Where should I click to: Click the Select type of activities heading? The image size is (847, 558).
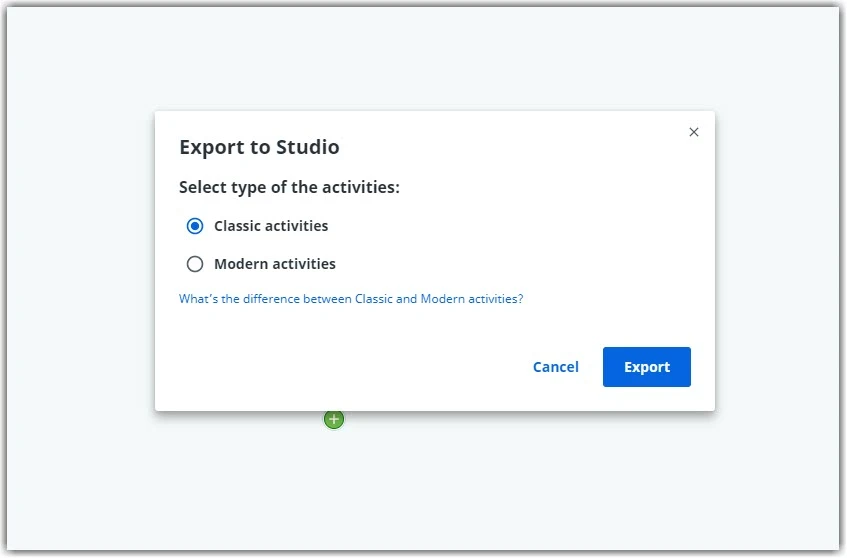click(290, 187)
